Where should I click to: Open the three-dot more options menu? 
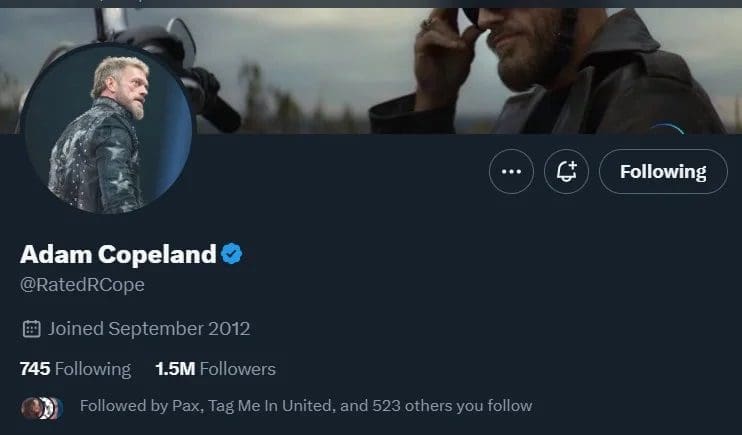(511, 172)
